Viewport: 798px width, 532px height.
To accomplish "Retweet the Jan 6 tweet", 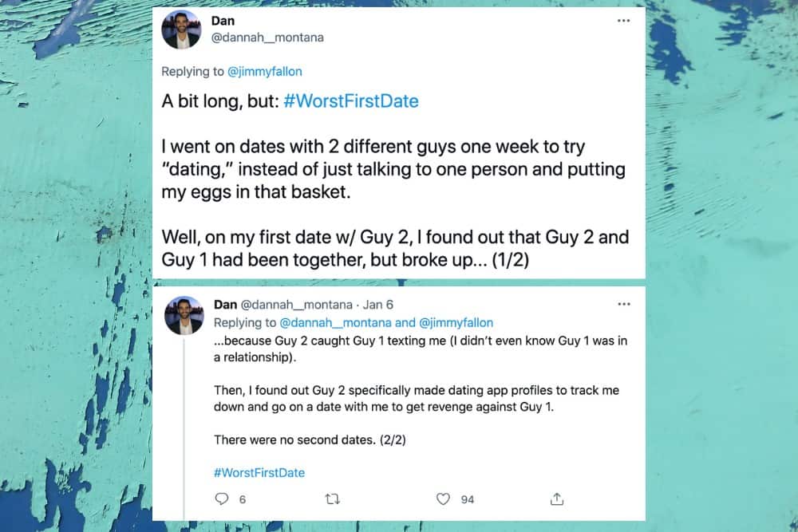I will coord(334,499).
